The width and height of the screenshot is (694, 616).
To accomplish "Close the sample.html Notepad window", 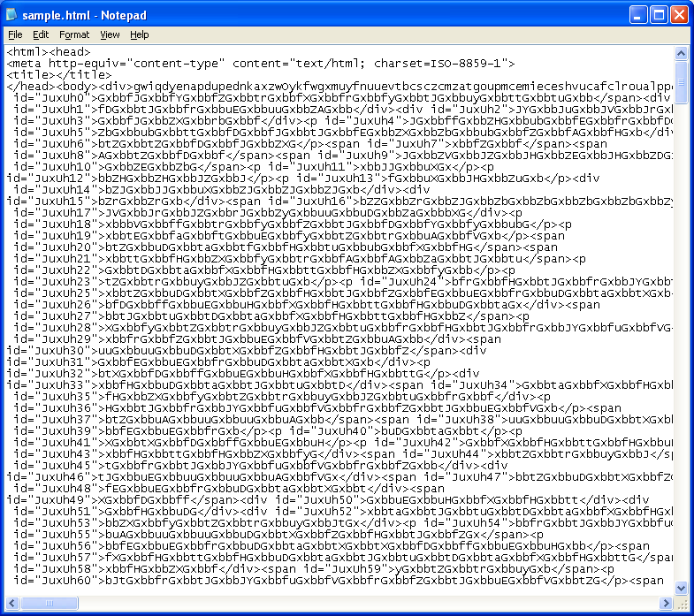I will [679, 15].
